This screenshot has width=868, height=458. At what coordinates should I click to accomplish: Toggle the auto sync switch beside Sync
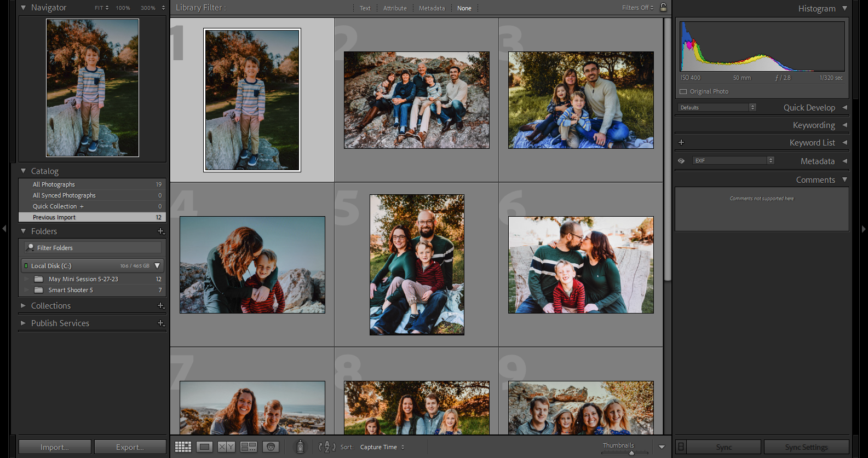click(681, 447)
